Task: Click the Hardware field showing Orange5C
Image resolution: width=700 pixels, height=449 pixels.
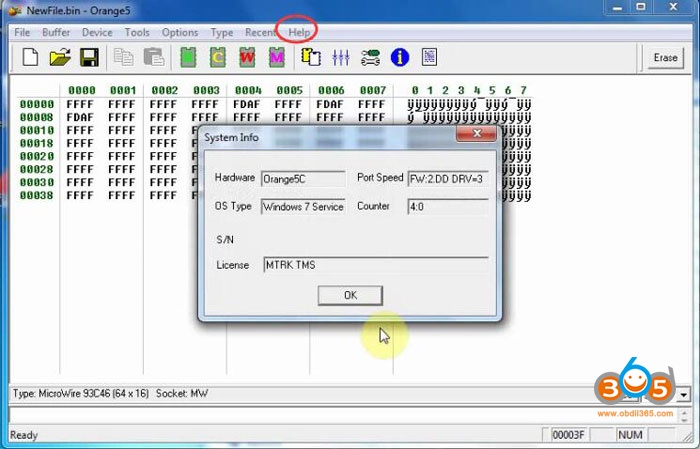Action: (x=303, y=179)
